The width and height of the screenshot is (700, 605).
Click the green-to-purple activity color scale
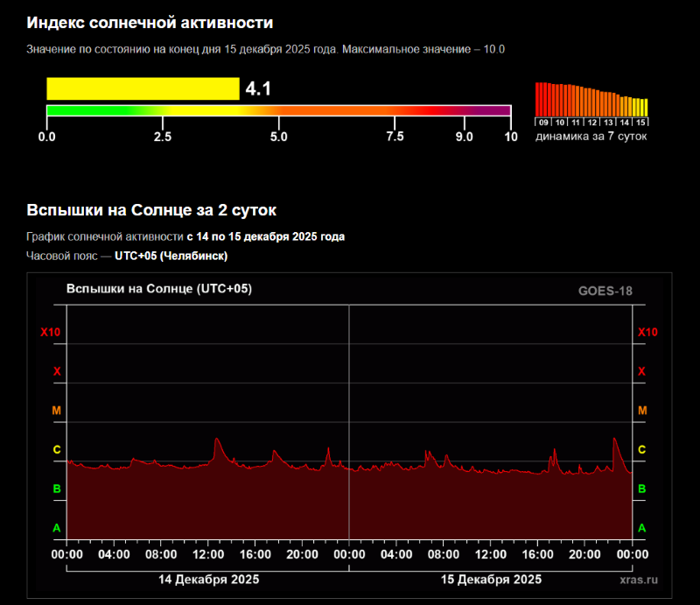278,110
